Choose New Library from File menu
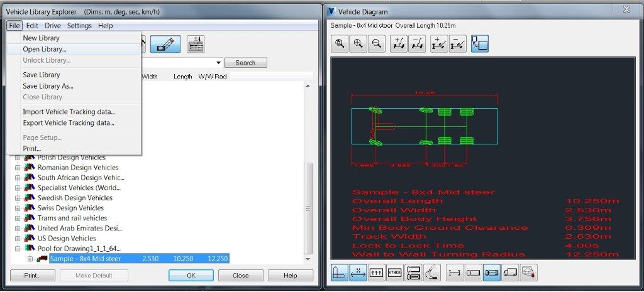The image size is (644, 292). (74, 38)
